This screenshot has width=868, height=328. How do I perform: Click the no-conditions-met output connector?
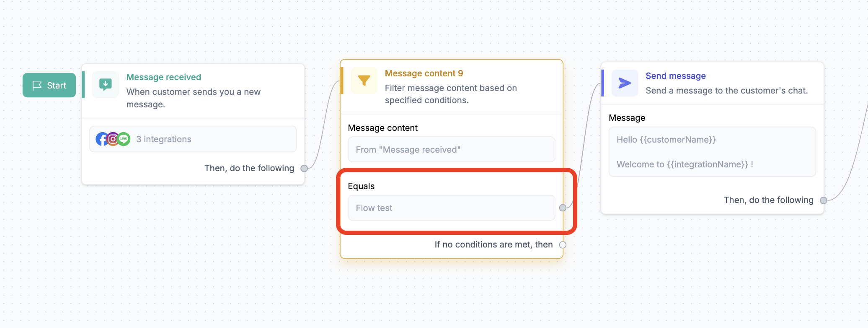[x=563, y=245]
